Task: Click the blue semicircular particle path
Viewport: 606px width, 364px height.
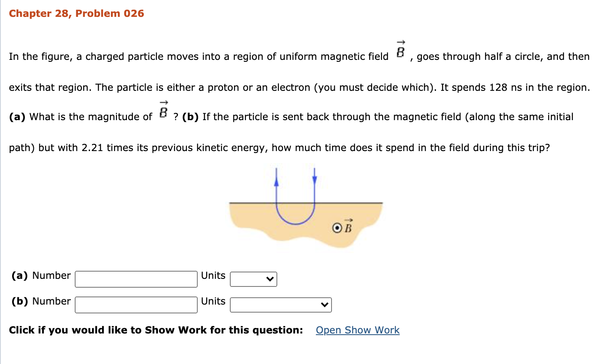Action: 295,223
